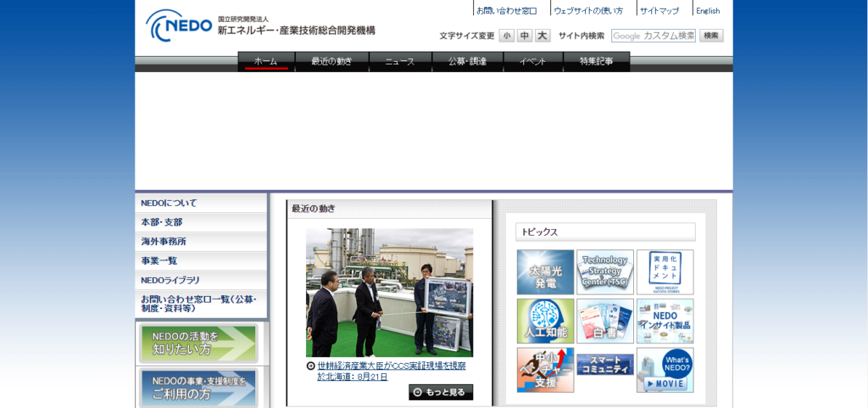Open the 実用化ドキュメント topic icon
This screenshot has width=868, height=408.
665,271
